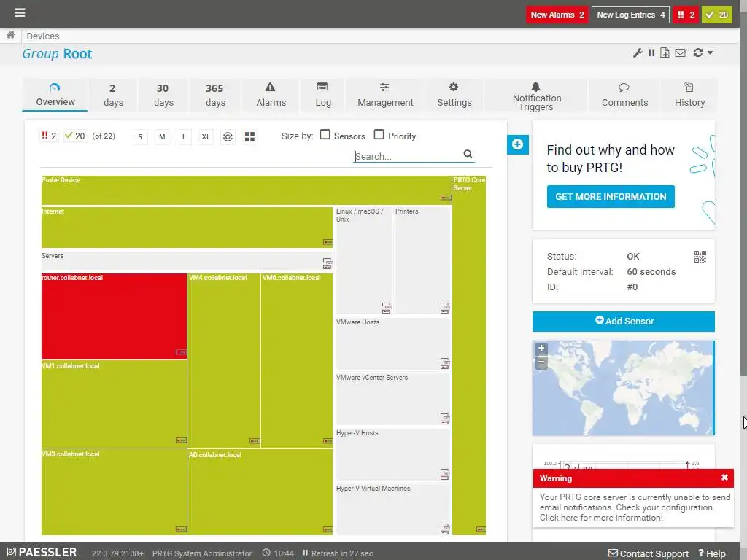Pause auto refresh countdown in footer
Viewport: 747px width, 560px height.
tap(305, 553)
